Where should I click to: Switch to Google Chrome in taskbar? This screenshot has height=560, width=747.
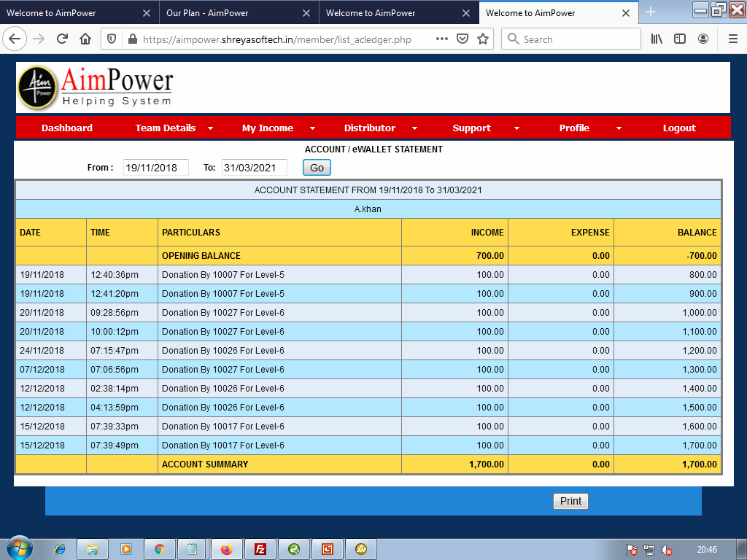click(x=159, y=550)
